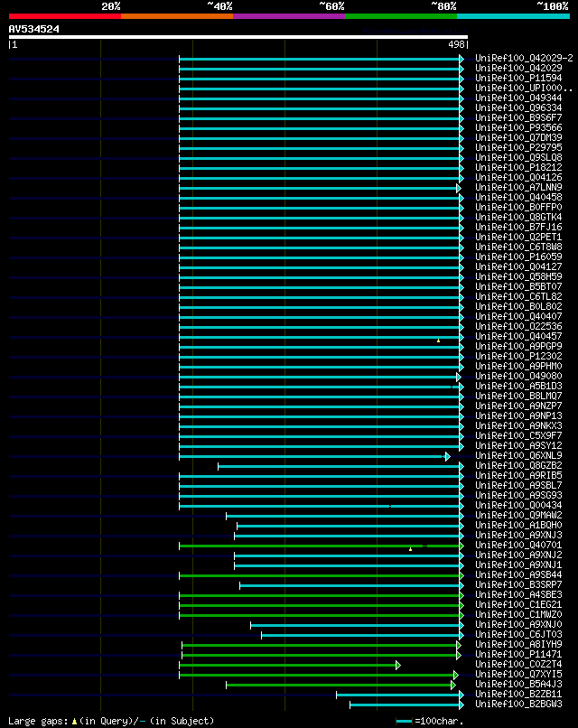Screen dimensions: 578x728
Task: Click label UniRef100_C5X9F7
Action: pyautogui.click(x=518, y=435)
